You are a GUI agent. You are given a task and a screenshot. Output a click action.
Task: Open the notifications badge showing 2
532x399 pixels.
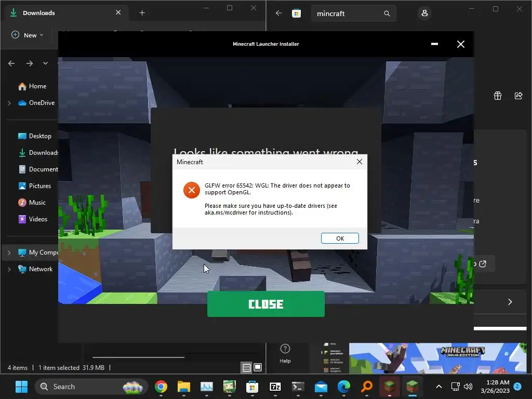point(517,387)
